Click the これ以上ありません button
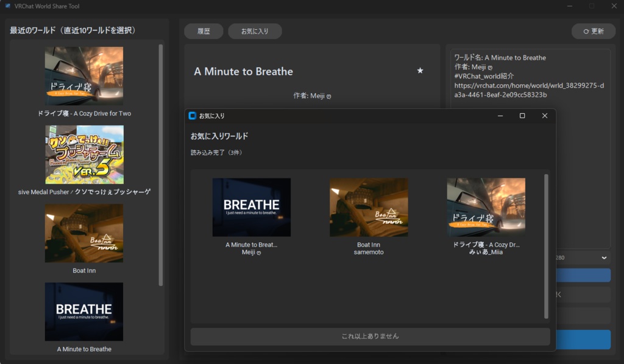 tap(370, 336)
